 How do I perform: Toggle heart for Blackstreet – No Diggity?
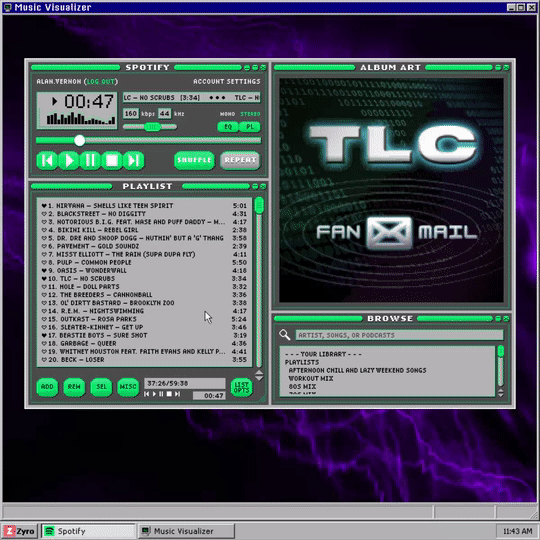coord(44,214)
